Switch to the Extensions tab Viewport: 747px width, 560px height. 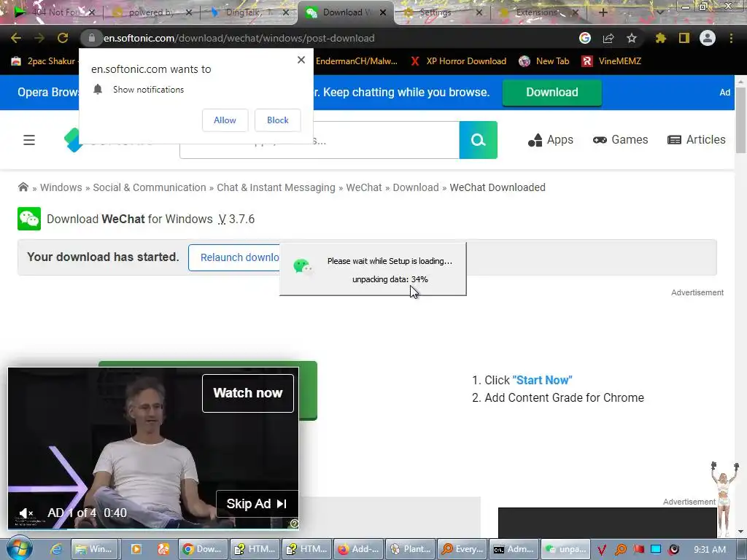(538, 12)
